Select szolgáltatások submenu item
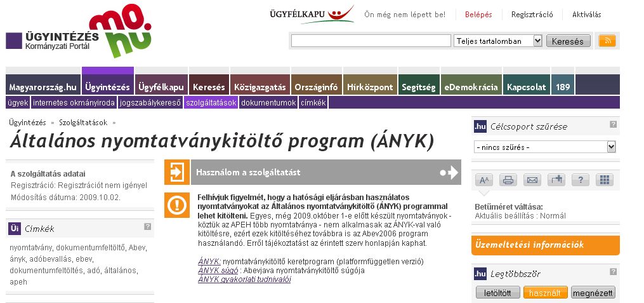 [211, 103]
